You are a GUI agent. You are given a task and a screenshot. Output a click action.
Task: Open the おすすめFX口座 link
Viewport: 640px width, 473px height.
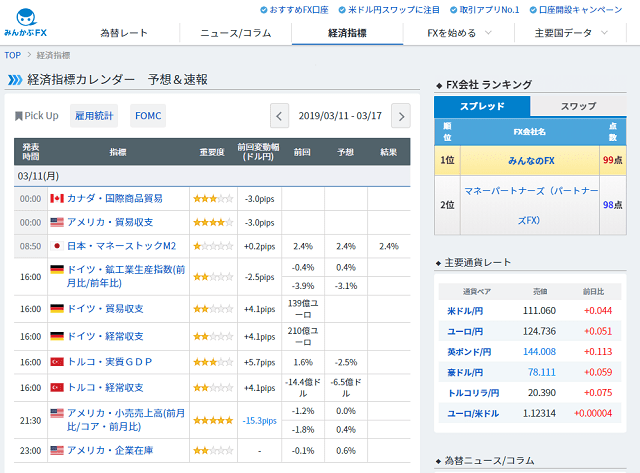point(299,10)
